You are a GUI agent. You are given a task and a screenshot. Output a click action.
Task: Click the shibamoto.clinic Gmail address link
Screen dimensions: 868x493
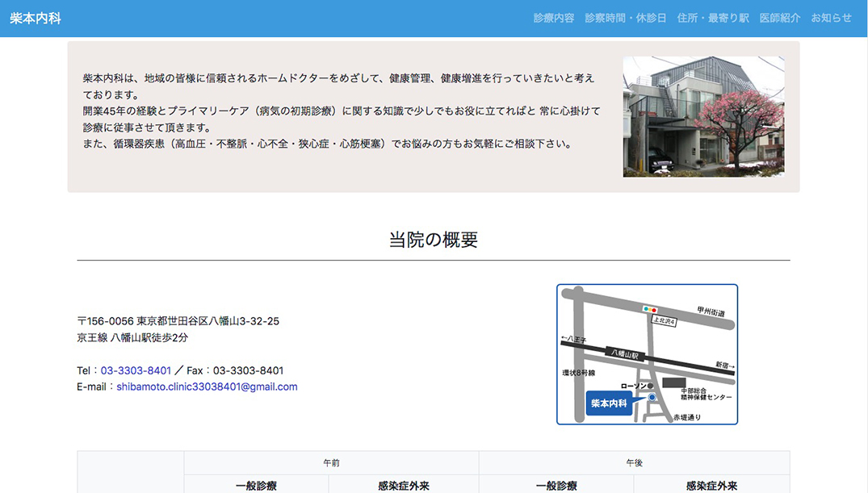point(207,386)
